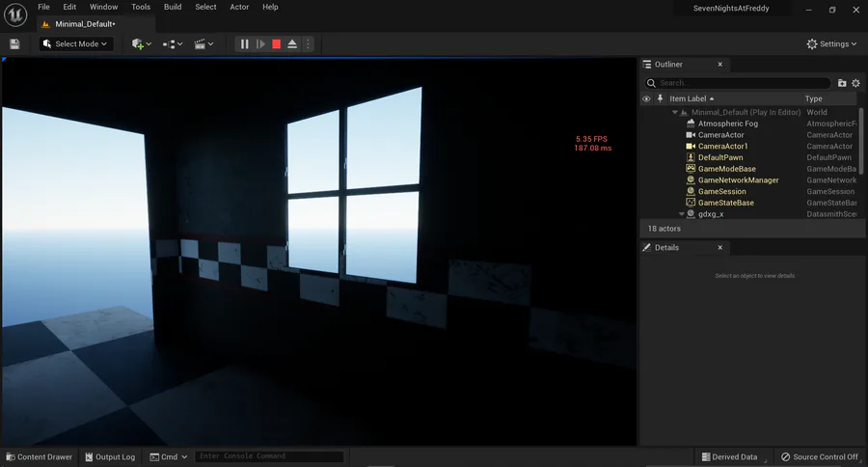The height and width of the screenshot is (467, 868).
Task: Select CameraActor1 in Outliner
Action: pyautogui.click(x=722, y=147)
